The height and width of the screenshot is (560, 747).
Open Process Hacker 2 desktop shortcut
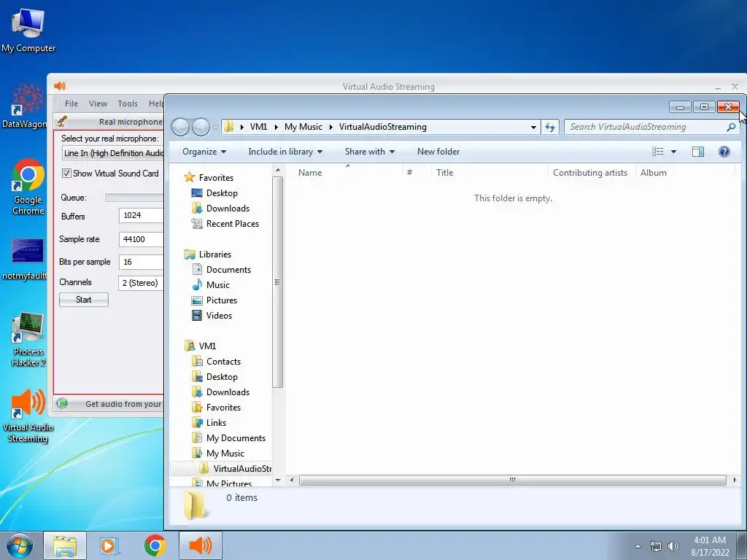(x=28, y=340)
